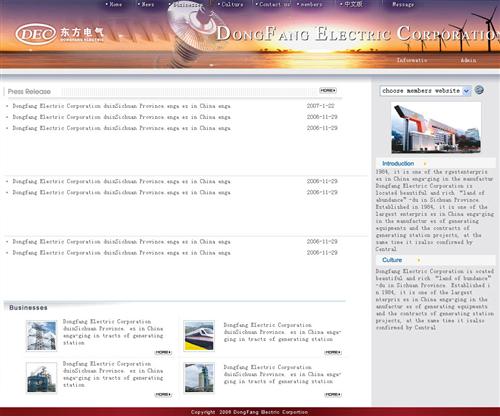The image size is (500, 416).
Task: Switch to Chinese version 中文版
Action: click(x=351, y=4)
